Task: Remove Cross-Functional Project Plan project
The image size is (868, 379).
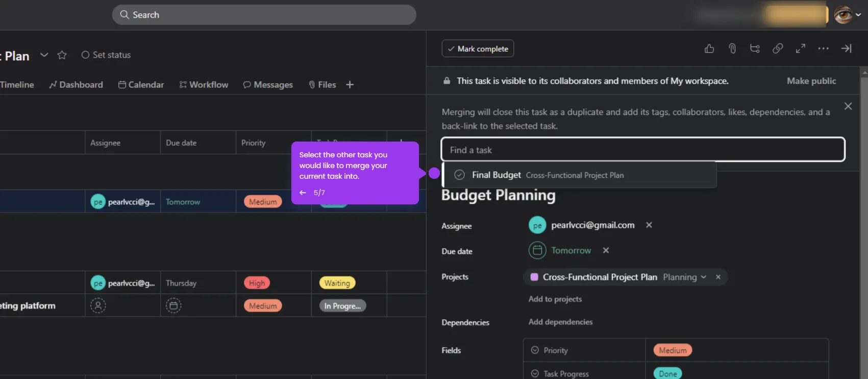Action: click(718, 277)
